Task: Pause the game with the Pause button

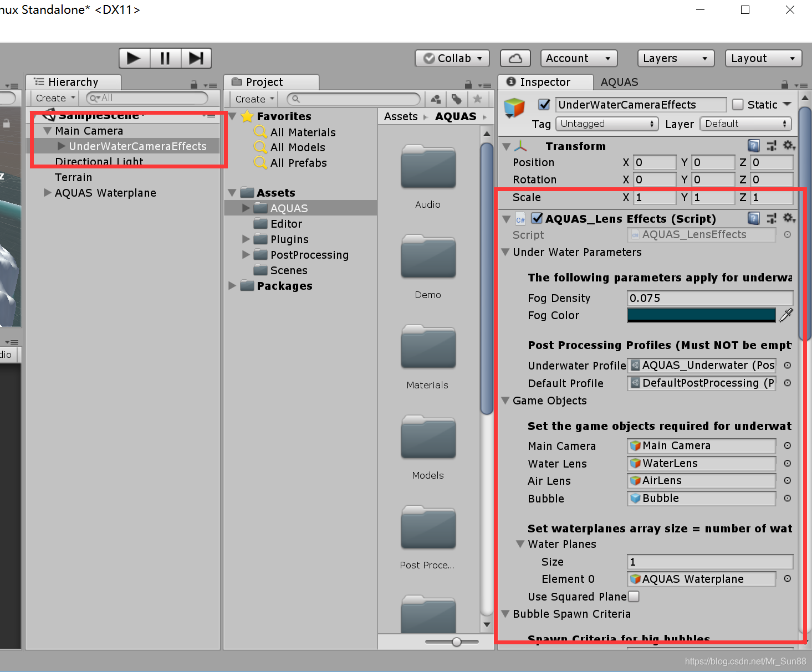Action: tap(165, 58)
